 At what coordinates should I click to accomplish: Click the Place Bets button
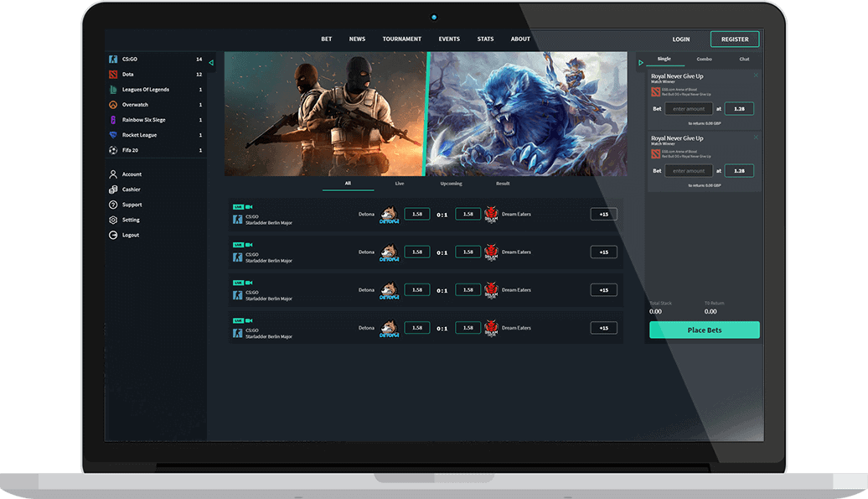tap(704, 330)
